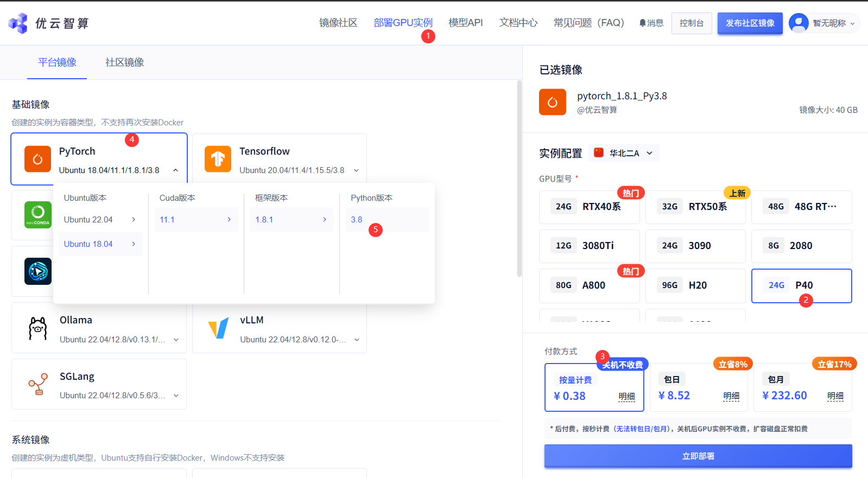The width and height of the screenshot is (868, 478).
Task: Open 明细 for 包月 price
Action: click(x=835, y=397)
